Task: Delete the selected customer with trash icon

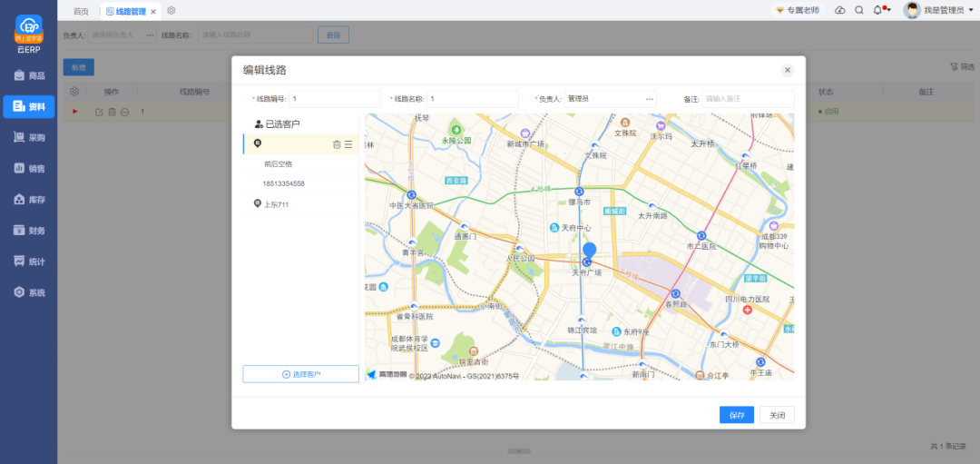Action: coord(337,144)
